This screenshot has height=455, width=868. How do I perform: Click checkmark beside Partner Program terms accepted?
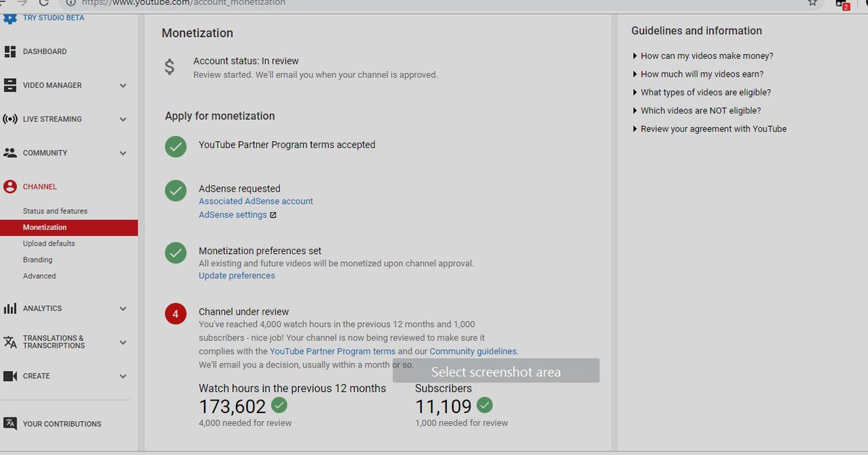tap(176, 146)
